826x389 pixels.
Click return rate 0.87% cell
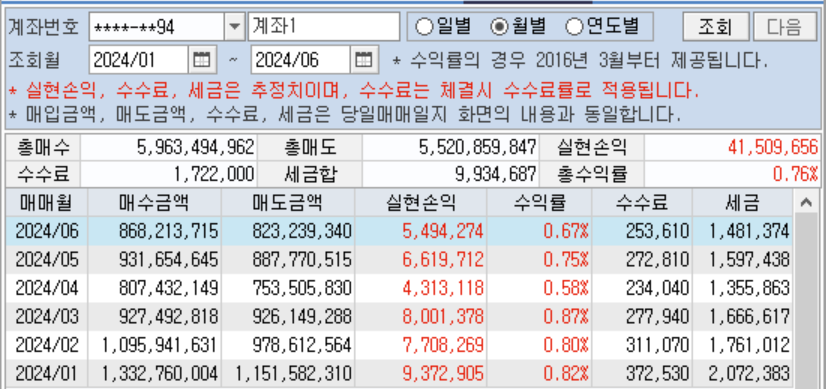click(x=539, y=316)
